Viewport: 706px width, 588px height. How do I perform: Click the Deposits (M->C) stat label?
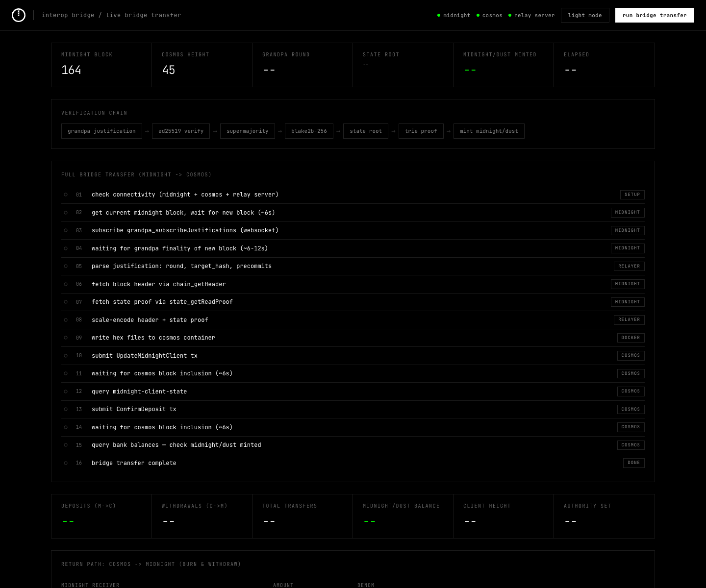pos(89,506)
